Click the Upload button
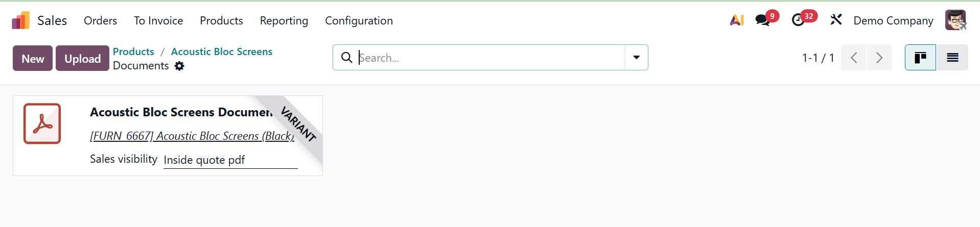The width and height of the screenshot is (980, 227). [82, 59]
